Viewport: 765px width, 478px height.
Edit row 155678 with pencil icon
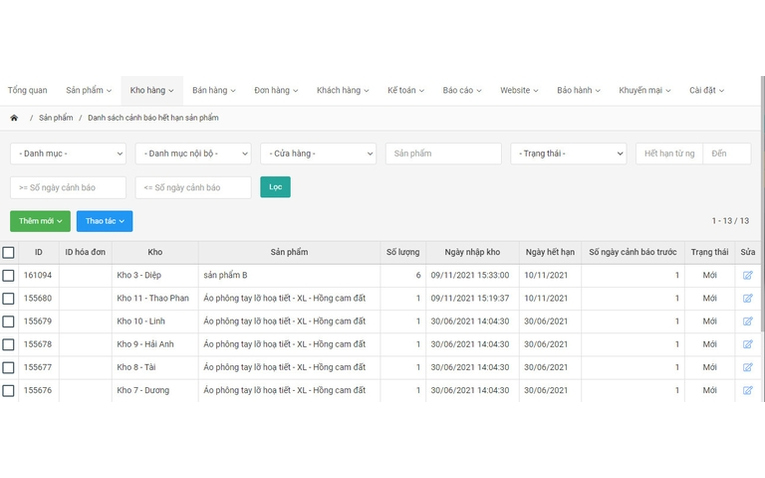click(747, 344)
